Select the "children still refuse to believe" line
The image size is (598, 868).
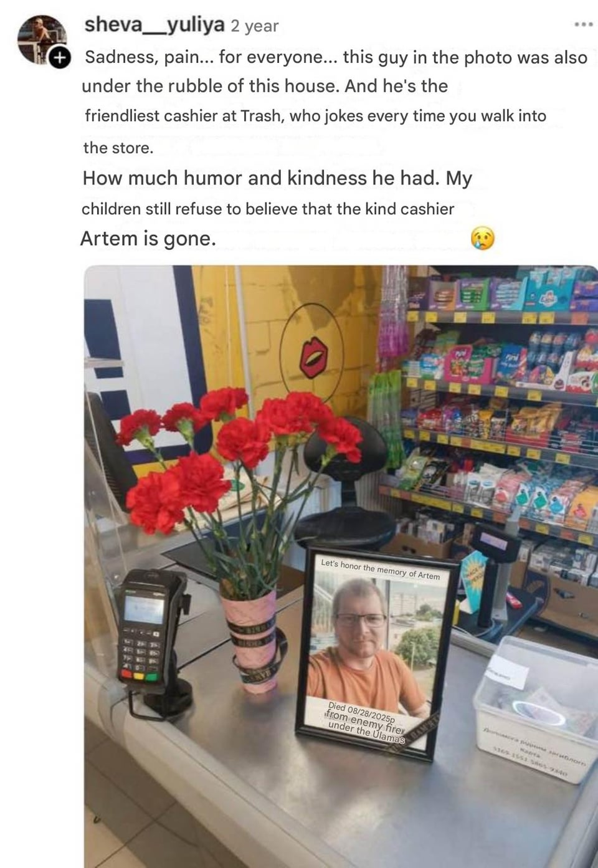tap(268, 209)
